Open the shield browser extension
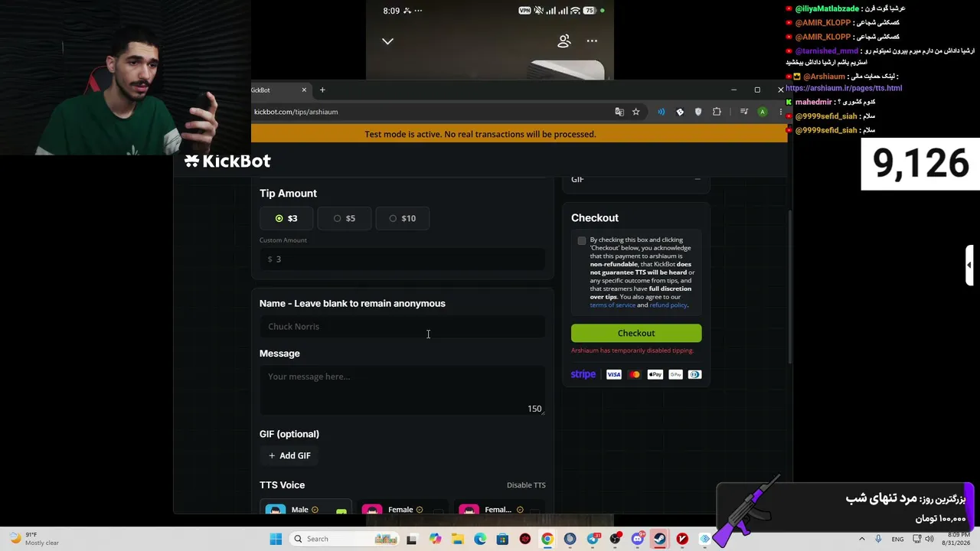 pyautogui.click(x=698, y=112)
